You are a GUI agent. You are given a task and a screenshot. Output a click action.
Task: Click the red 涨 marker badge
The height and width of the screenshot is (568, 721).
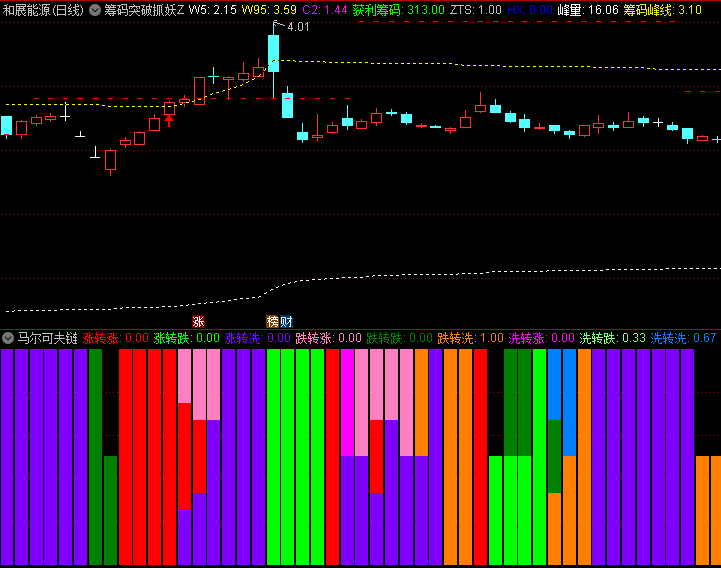198,321
